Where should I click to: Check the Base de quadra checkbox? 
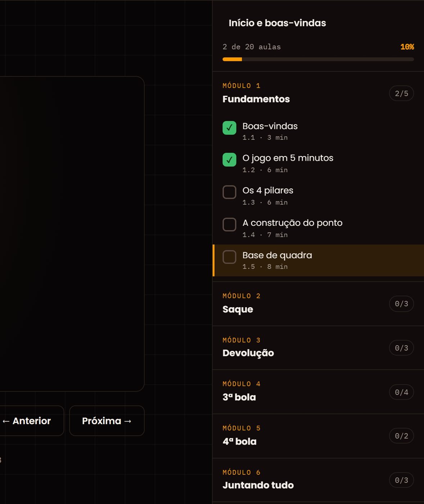pos(229,257)
